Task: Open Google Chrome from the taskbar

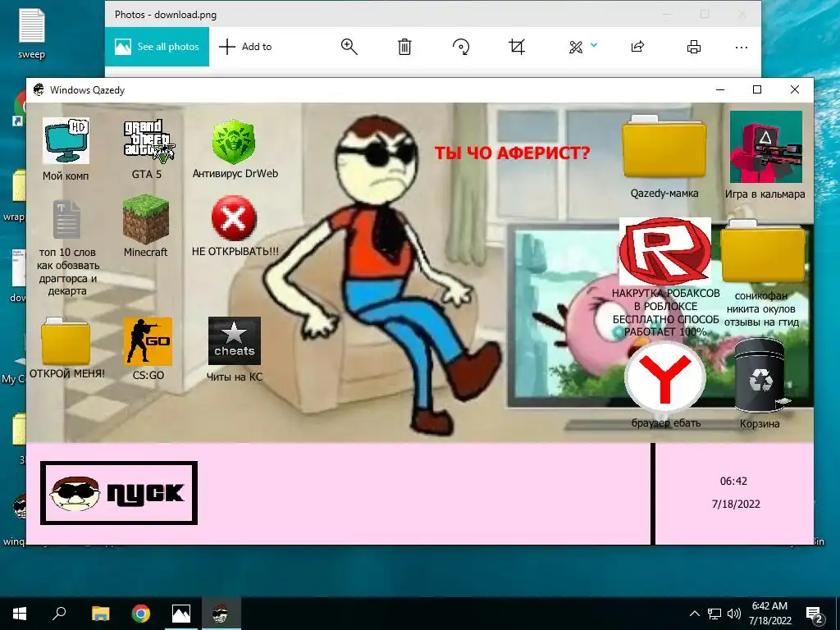Action: (x=141, y=614)
